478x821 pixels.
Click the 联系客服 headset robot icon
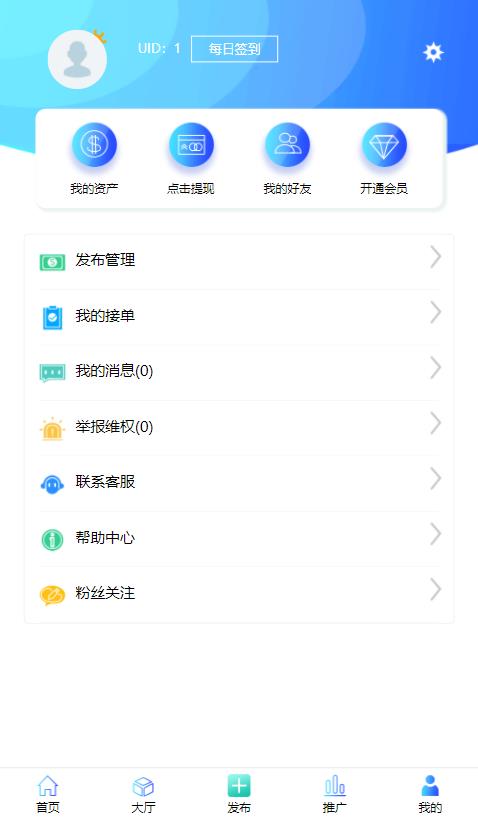pyautogui.click(x=52, y=484)
